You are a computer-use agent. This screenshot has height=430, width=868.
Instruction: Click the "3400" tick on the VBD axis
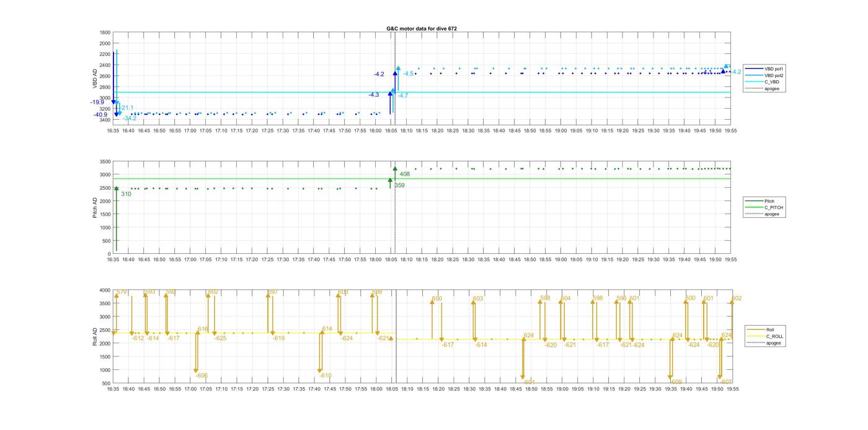point(105,120)
